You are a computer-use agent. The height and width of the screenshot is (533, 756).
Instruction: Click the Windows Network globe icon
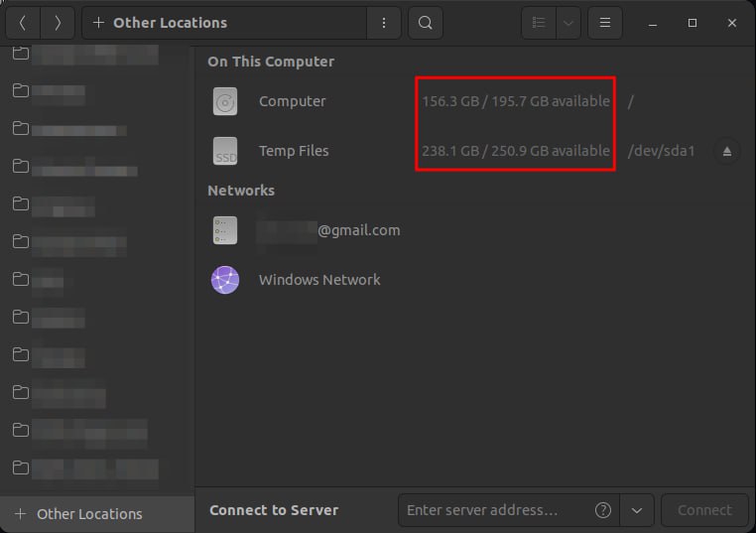[225, 280]
